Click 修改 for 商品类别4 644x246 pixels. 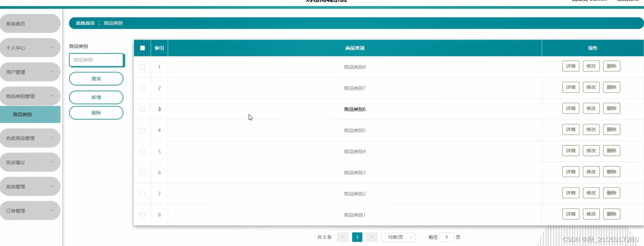point(591,151)
